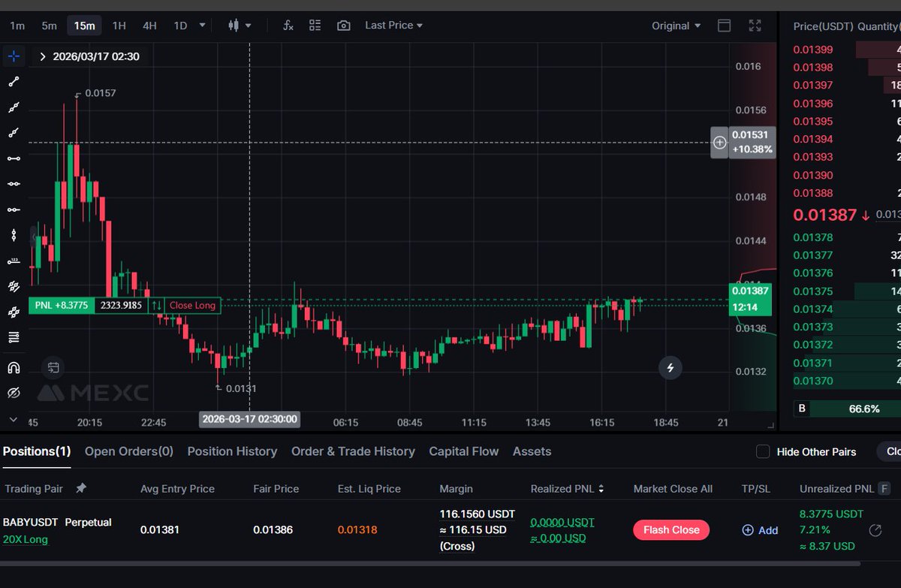901x588 pixels.
Task: Select the price line (123) tool
Action: point(14,261)
